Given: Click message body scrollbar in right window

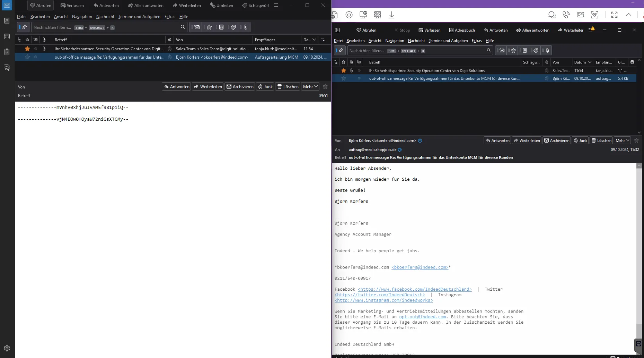Looking at the screenshot, I should click(639, 258).
